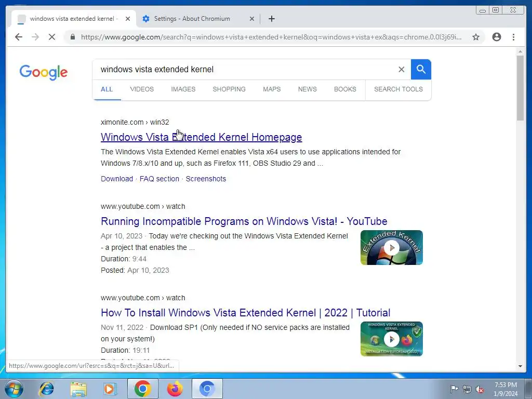This screenshot has height=399, width=532.
Task: Open the clock showing 7:53 PM
Action: tap(506, 389)
